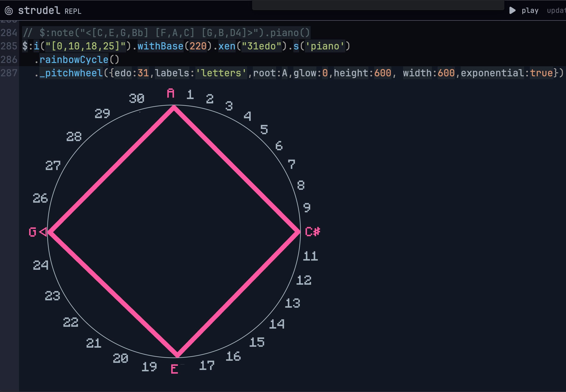Click the commented-out note line 284
This screenshot has height=392, width=566.
click(166, 33)
